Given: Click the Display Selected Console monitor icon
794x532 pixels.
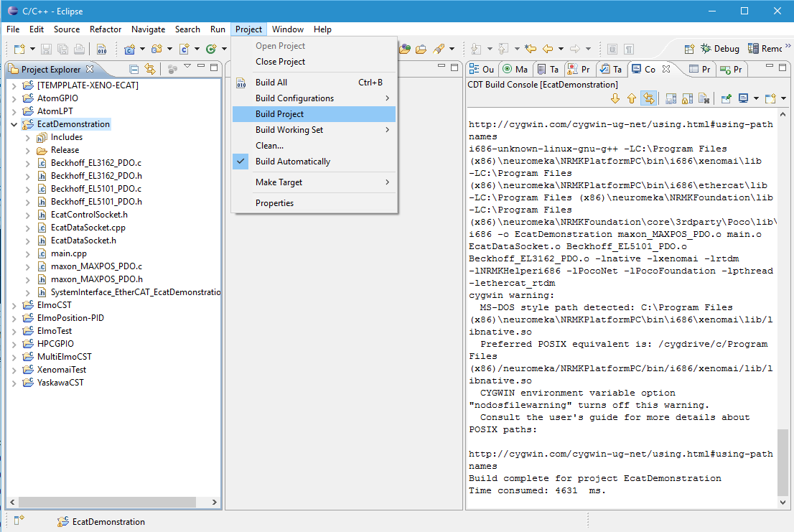Looking at the screenshot, I should click(x=743, y=98).
